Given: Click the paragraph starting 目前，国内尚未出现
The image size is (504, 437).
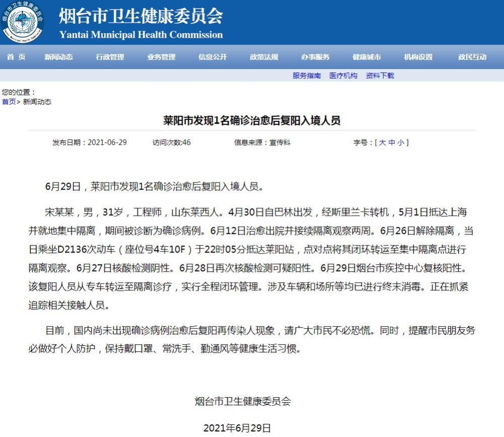Looking at the screenshot, I should (251, 339).
